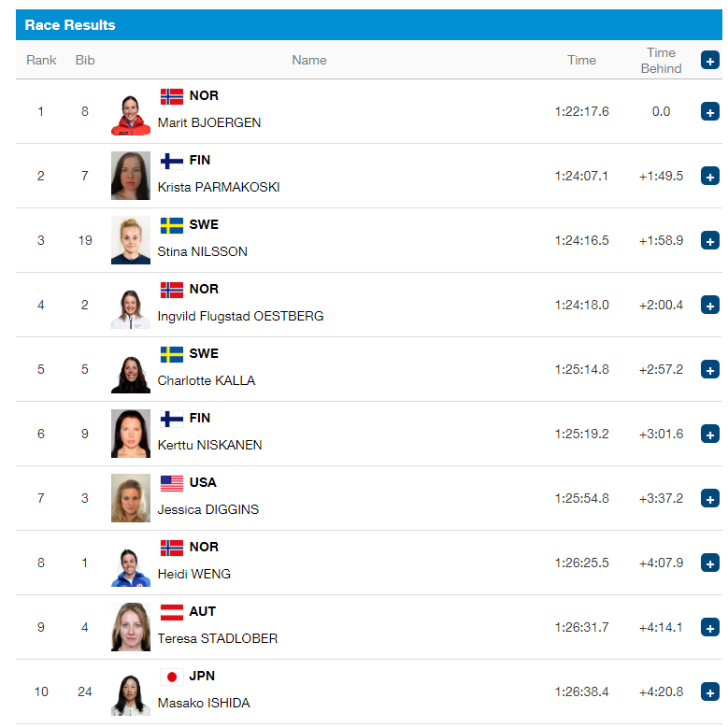Viewport: 728px width, 727px height.
Task: Click Teresa STADLOBER portrait thumbnail
Action: (x=131, y=627)
